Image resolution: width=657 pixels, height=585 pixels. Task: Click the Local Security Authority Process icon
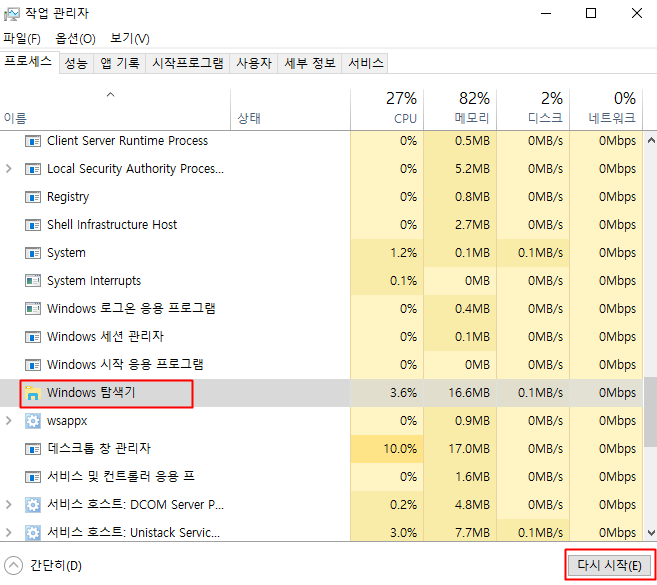[x=33, y=169]
